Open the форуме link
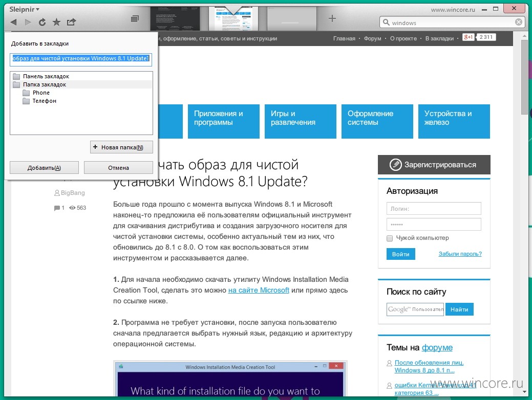 pyautogui.click(x=437, y=347)
